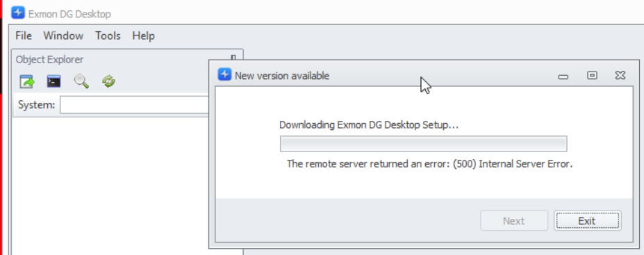644x255 pixels.
Task: Click the green refresh arrows icon
Action: [x=108, y=81]
